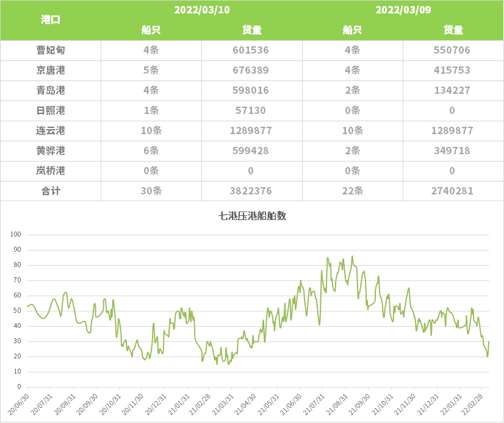Select the 2022/03/09 date header
The image size is (504, 423).
[403, 10]
